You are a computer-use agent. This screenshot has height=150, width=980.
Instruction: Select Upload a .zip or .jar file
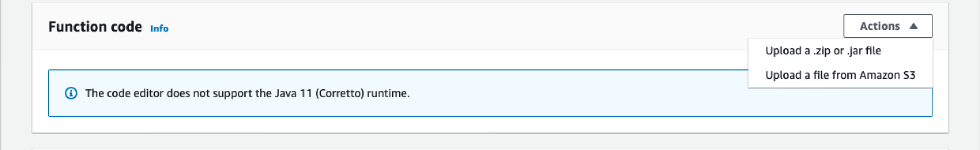pyautogui.click(x=823, y=51)
